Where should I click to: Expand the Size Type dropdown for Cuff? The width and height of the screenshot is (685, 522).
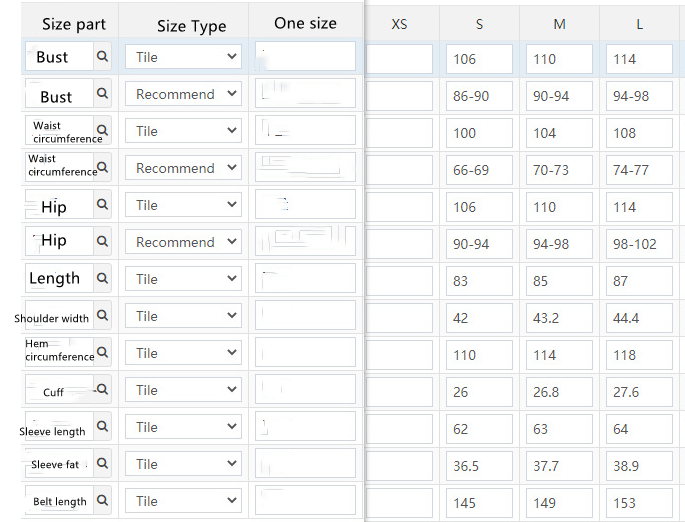click(x=184, y=390)
